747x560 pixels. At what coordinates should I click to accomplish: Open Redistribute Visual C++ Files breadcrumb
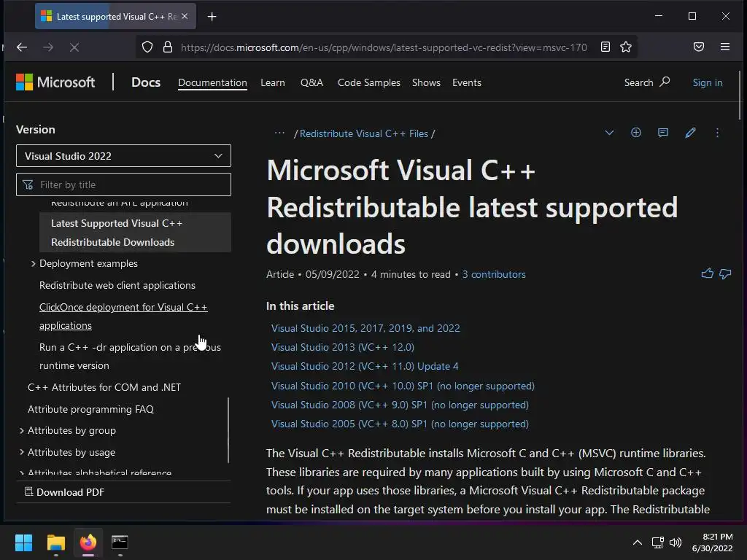[363, 134]
